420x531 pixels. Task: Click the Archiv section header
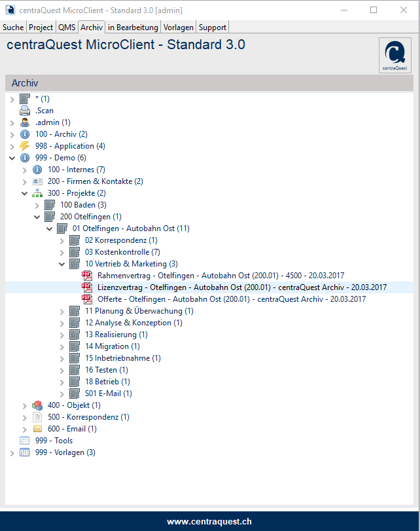point(209,83)
